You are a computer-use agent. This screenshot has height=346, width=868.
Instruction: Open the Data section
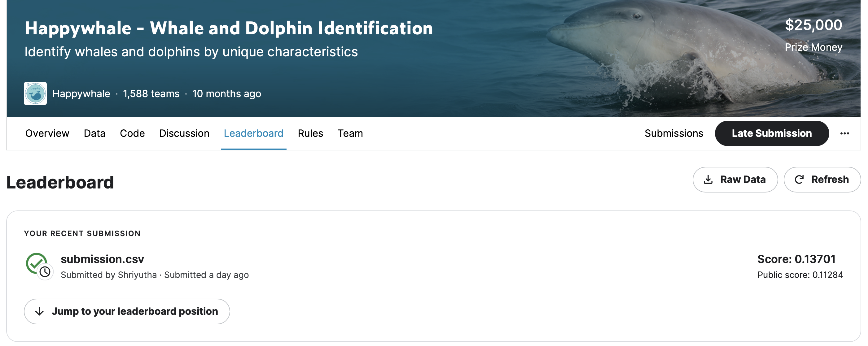(x=94, y=133)
